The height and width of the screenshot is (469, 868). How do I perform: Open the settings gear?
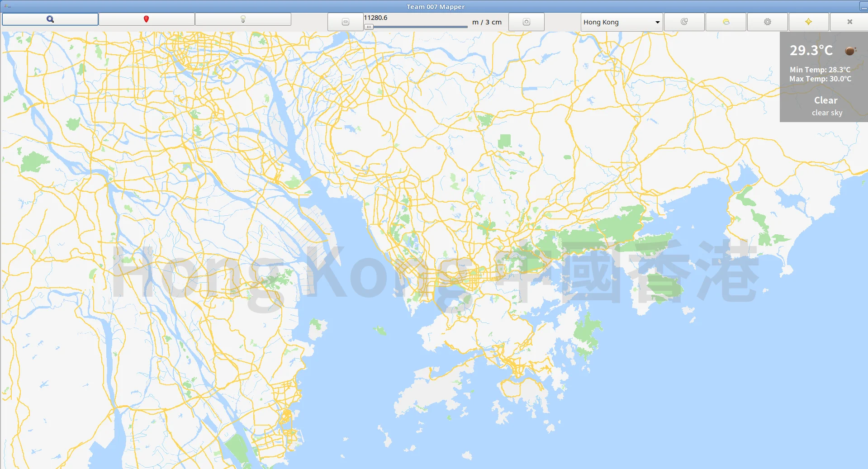click(x=767, y=21)
